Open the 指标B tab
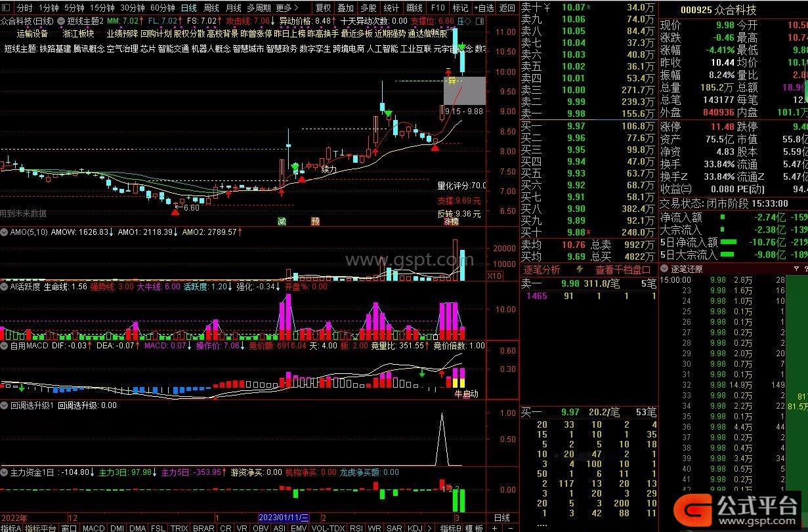The image size is (808, 532). [x=451, y=527]
